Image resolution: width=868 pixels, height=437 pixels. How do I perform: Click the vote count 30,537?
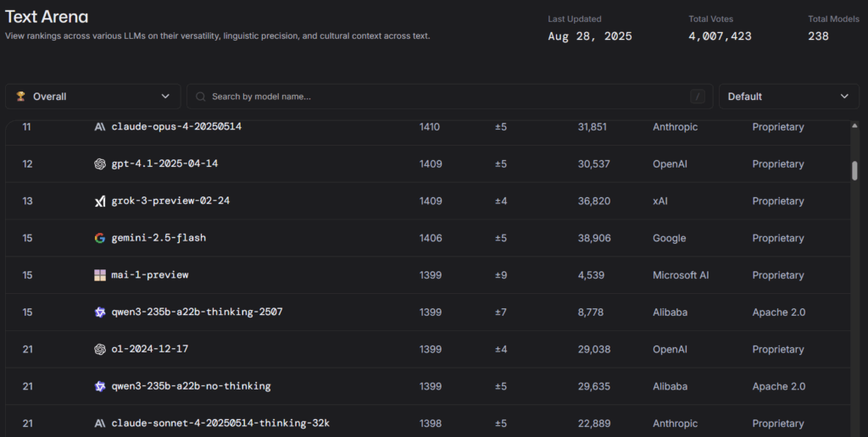click(x=594, y=163)
